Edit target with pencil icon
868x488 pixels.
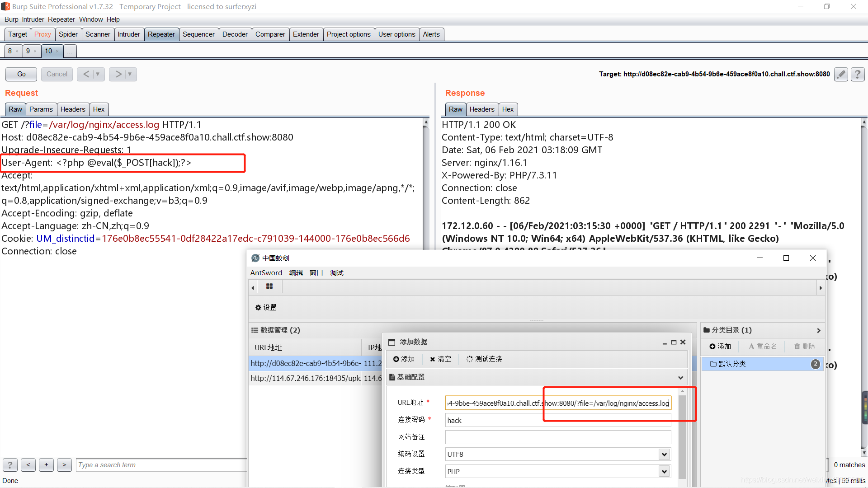point(841,75)
